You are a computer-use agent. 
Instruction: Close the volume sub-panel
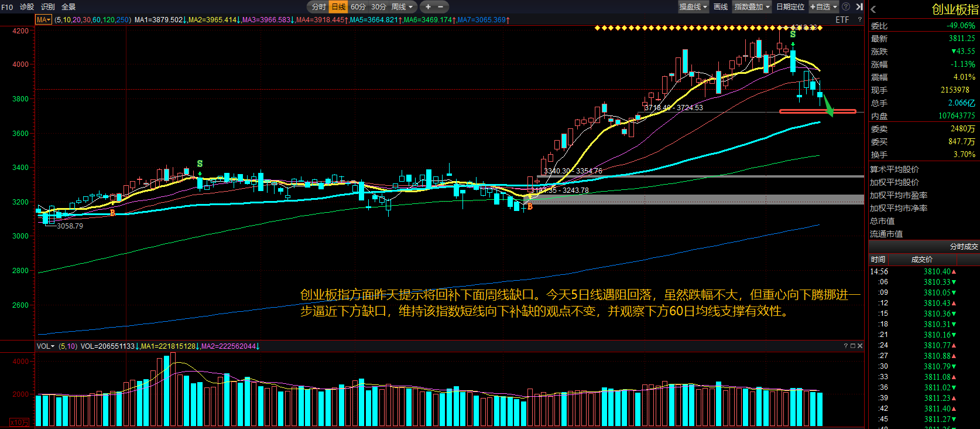click(x=860, y=346)
